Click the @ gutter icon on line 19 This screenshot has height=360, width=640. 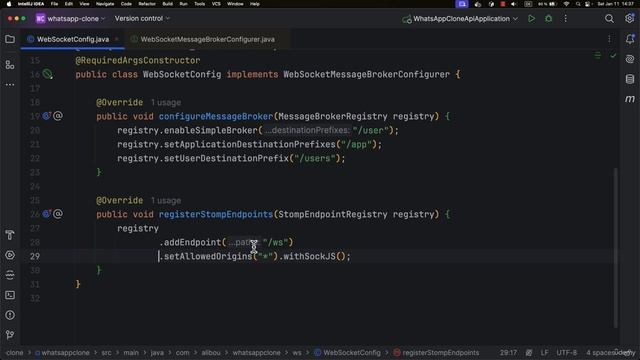pos(58,116)
